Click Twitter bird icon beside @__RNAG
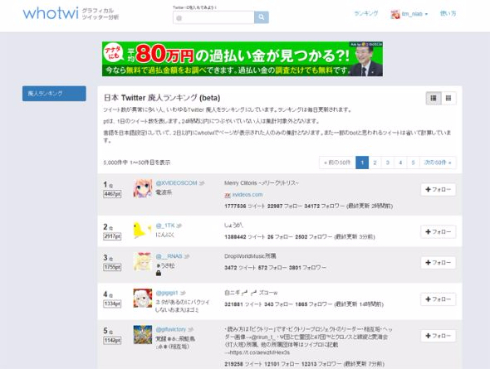490x369 pixels. click(187, 256)
